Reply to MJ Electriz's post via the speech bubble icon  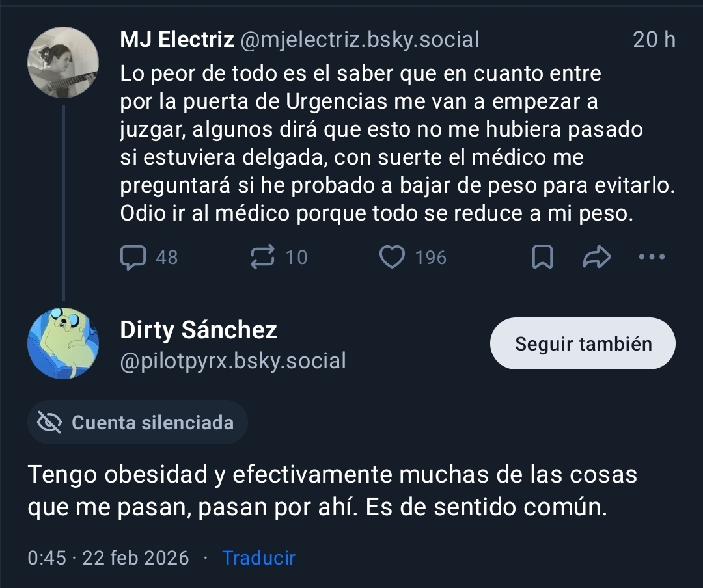(133, 258)
